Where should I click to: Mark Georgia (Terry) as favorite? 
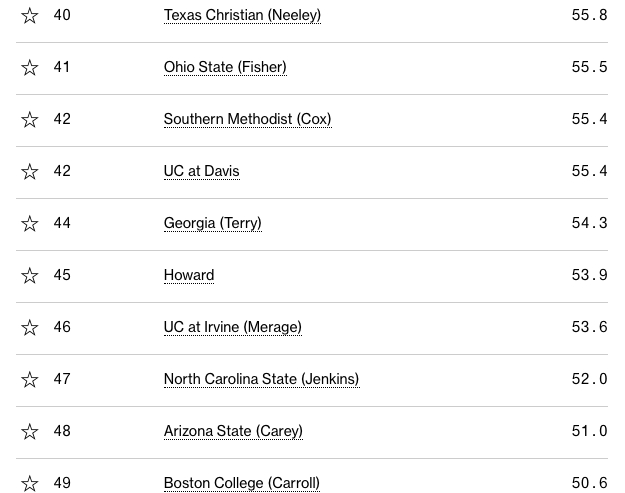[30, 224]
